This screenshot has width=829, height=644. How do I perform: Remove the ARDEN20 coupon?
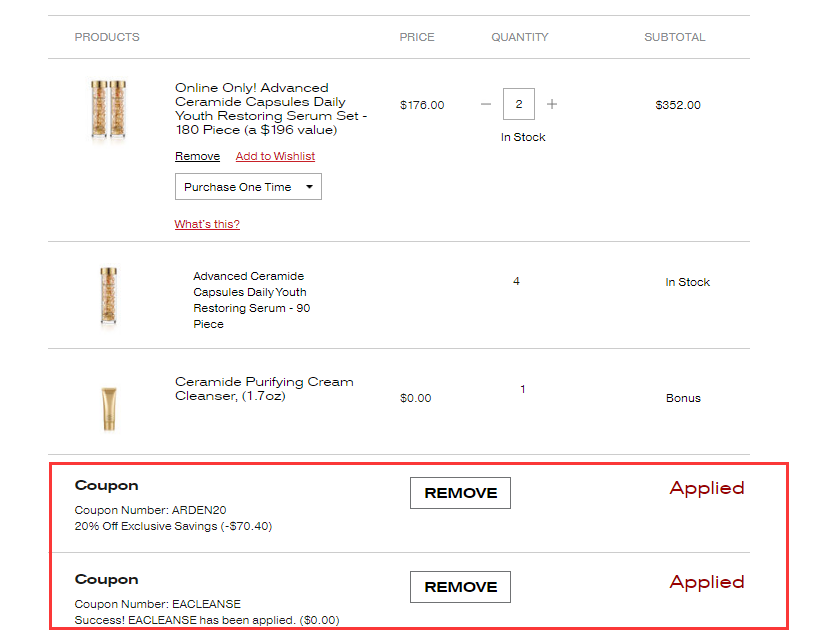coord(460,493)
